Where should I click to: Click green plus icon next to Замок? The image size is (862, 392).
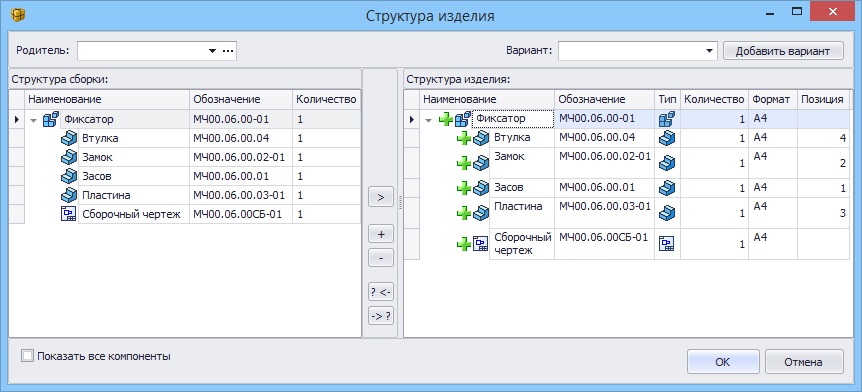(x=464, y=163)
